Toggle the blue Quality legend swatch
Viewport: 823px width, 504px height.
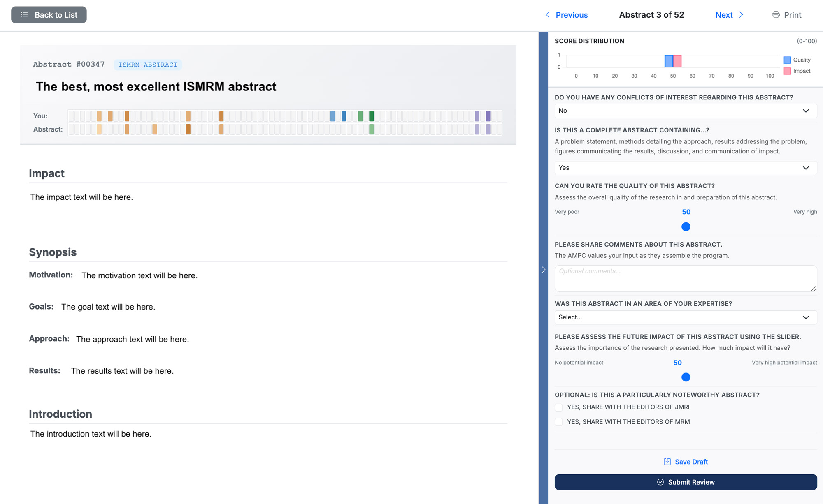787,60
